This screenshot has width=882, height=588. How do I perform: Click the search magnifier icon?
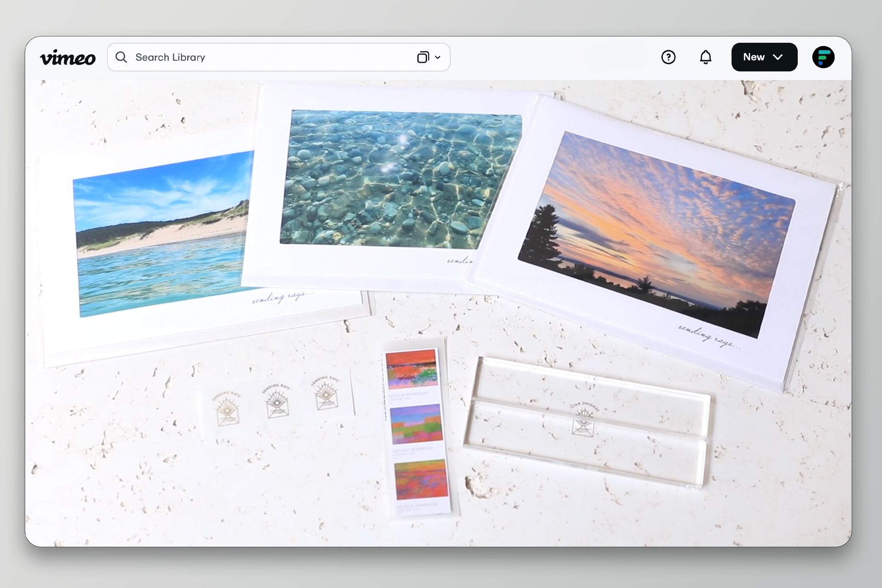pyautogui.click(x=121, y=57)
